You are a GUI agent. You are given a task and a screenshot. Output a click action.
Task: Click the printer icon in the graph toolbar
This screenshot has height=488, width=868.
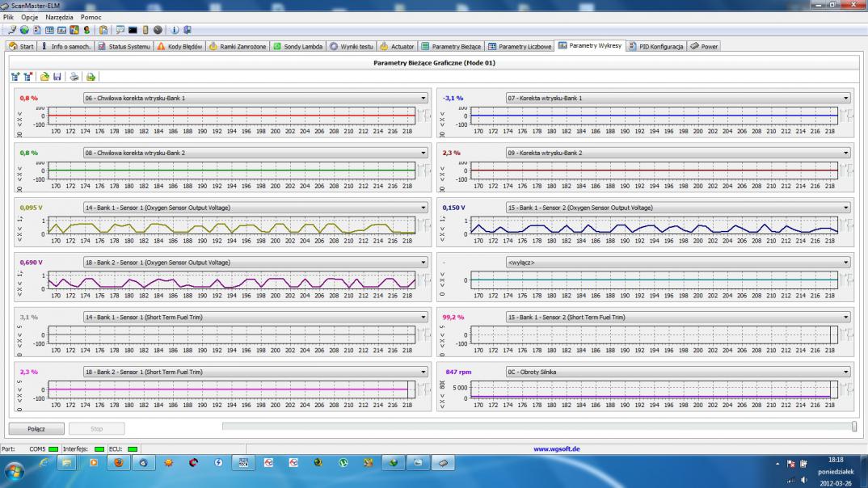[74, 77]
